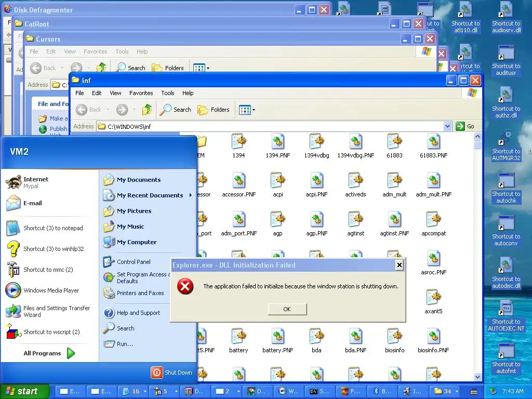Toggle the Folders pane in inf window

click(214, 110)
